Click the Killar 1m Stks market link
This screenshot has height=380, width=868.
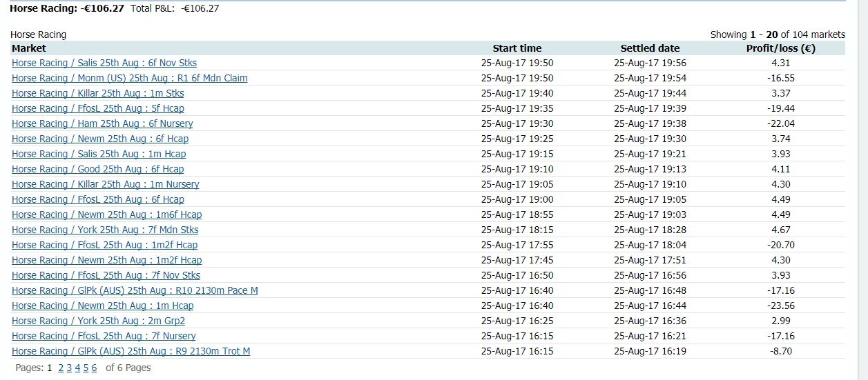coord(98,93)
